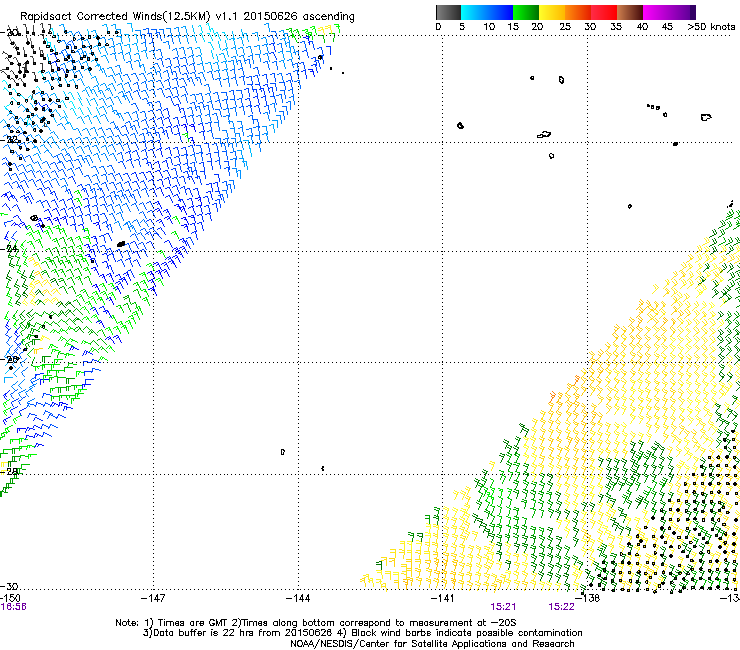
Task: Click the gray 0-5 knots legend segment
Action: [448, 12]
